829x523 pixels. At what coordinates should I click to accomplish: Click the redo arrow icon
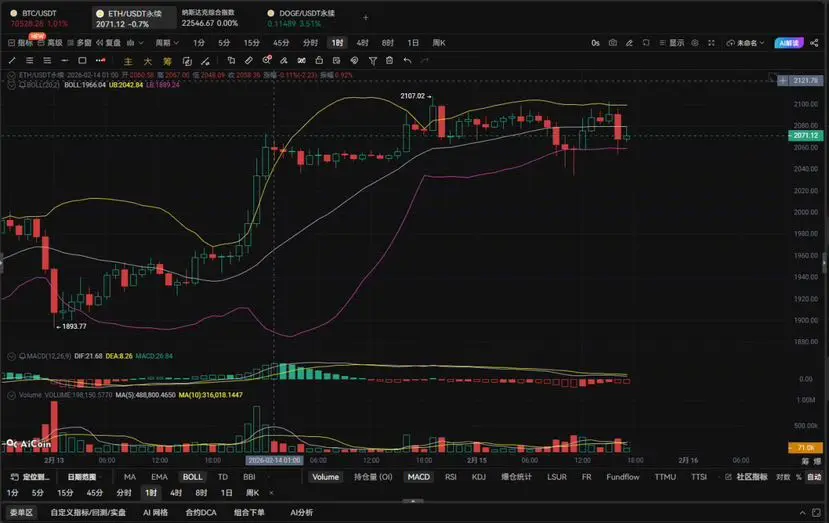click(425, 61)
